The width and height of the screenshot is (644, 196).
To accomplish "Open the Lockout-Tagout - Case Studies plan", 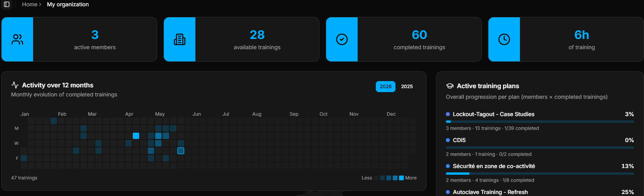I will pos(494,114).
